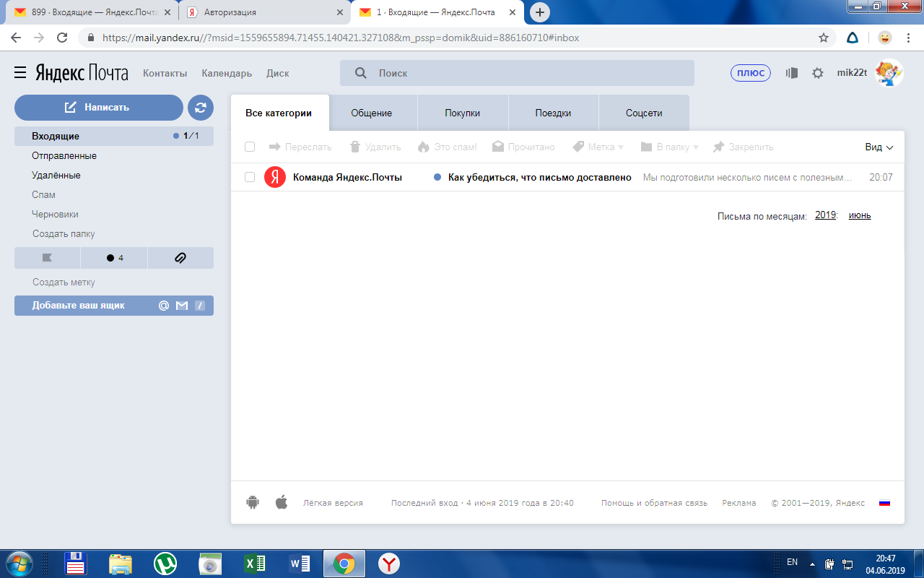Open the Apple app icon in footer

pos(282,502)
